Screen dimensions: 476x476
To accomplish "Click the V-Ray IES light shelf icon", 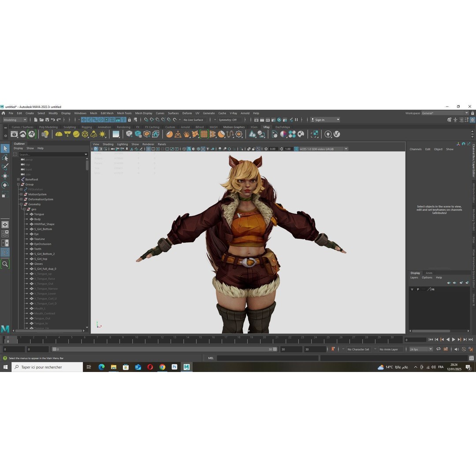I will (x=94, y=134).
